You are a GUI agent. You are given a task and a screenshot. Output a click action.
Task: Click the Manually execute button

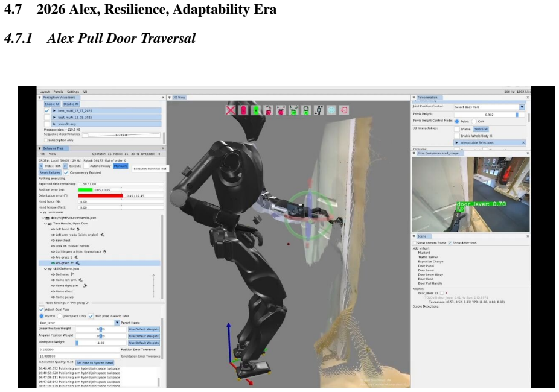pyautogui.click(x=121, y=166)
